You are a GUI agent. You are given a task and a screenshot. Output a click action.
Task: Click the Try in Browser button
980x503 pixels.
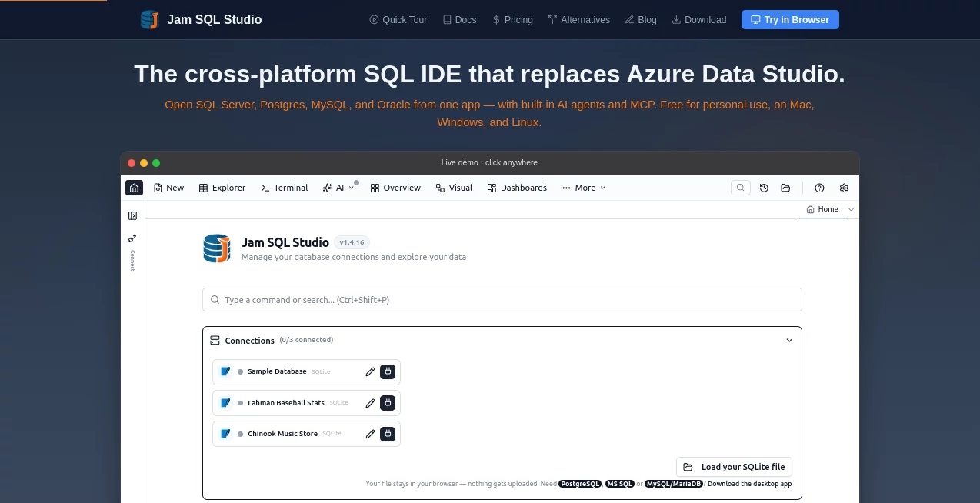point(790,20)
